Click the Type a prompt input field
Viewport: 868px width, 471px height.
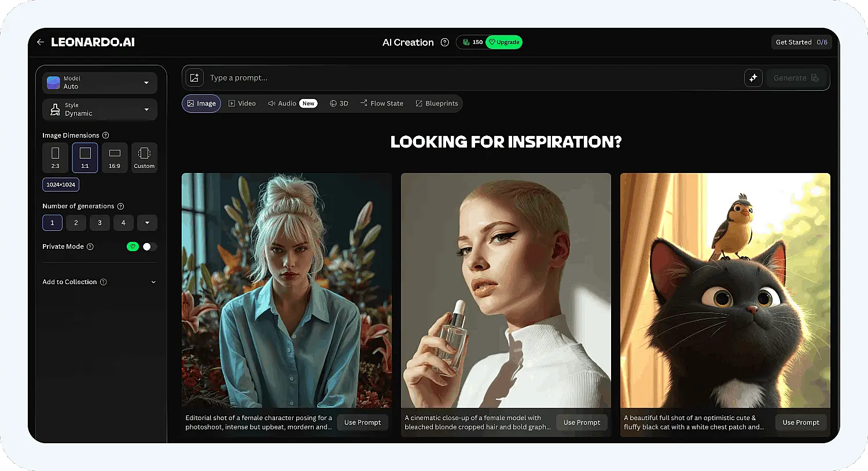[475, 78]
